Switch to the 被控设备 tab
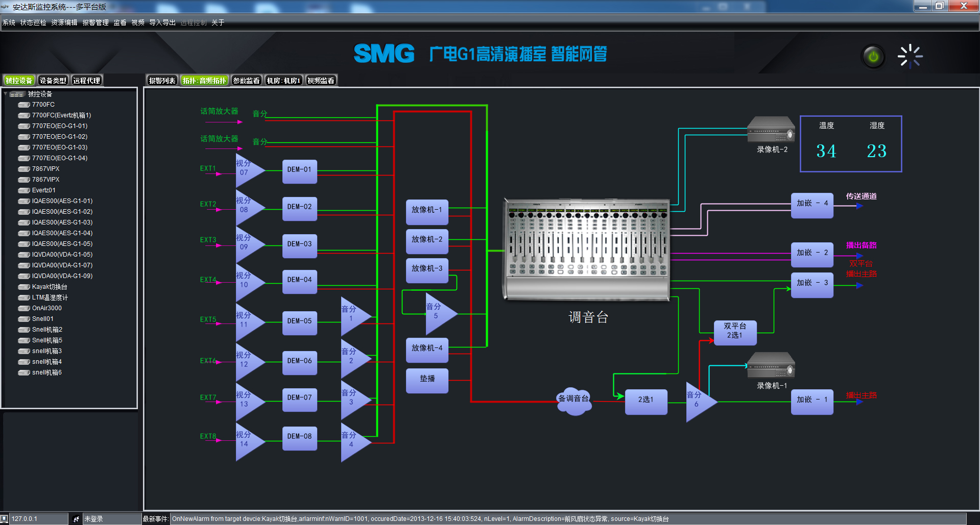This screenshot has width=980, height=525. 19,81
